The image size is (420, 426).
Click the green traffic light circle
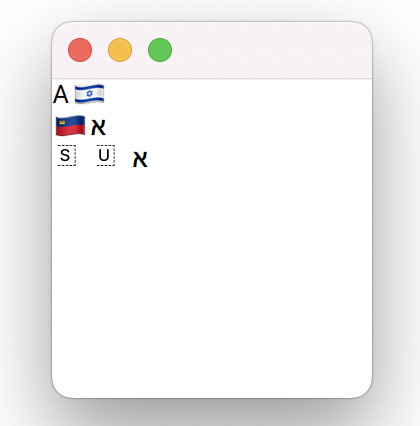click(x=160, y=50)
